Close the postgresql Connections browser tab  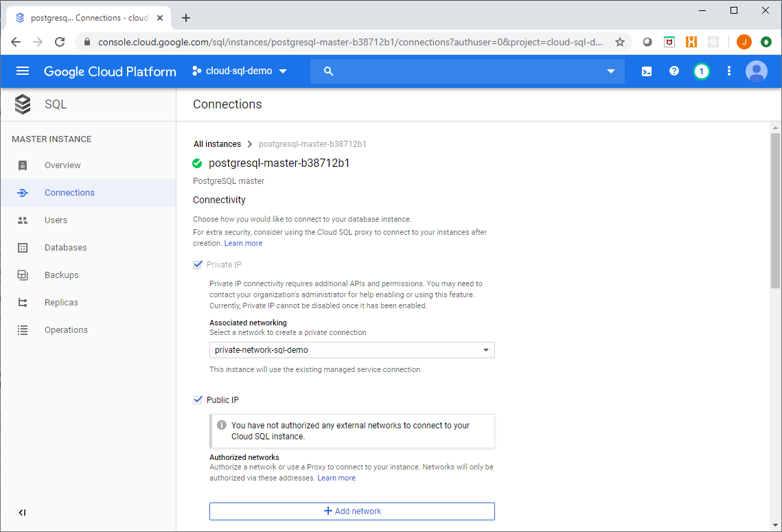coord(160,18)
